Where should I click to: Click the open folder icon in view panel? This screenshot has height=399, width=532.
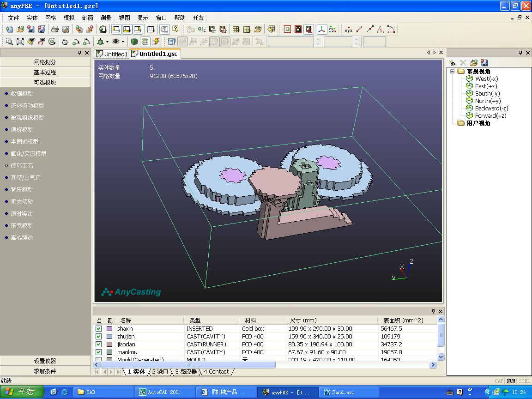(x=474, y=63)
